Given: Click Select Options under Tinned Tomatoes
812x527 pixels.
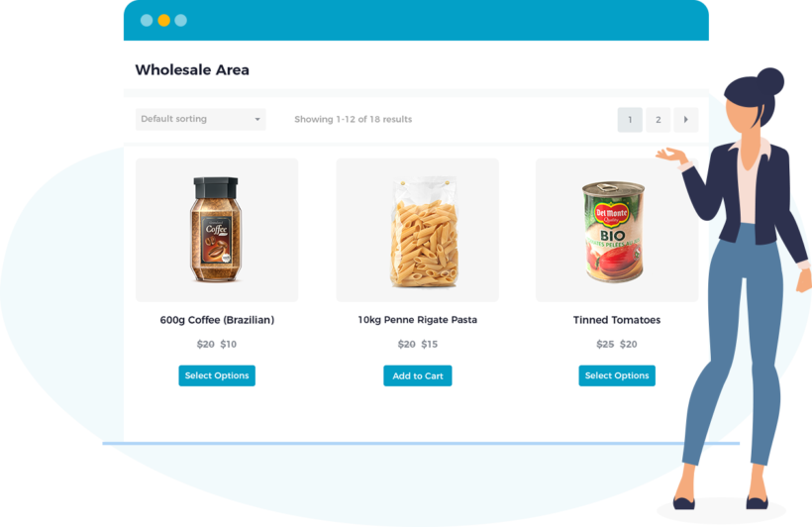Looking at the screenshot, I should tap(617, 375).
